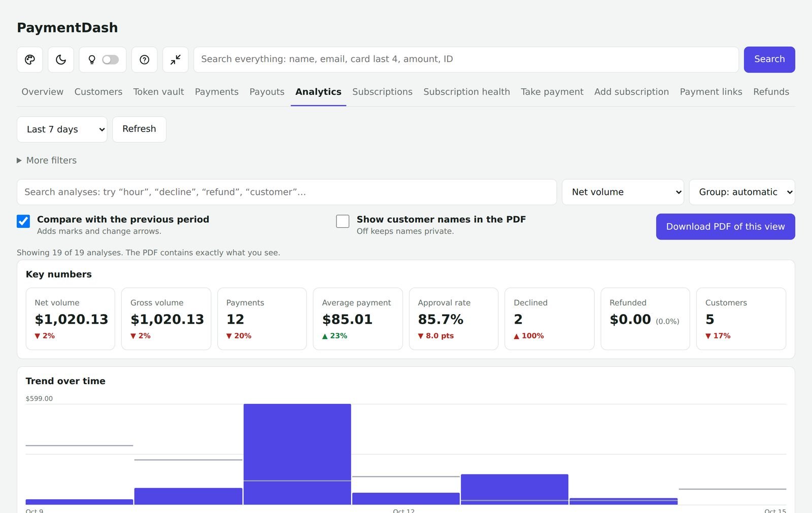Switch to the Token vault tab
This screenshot has width=812, height=513.
pyautogui.click(x=159, y=92)
